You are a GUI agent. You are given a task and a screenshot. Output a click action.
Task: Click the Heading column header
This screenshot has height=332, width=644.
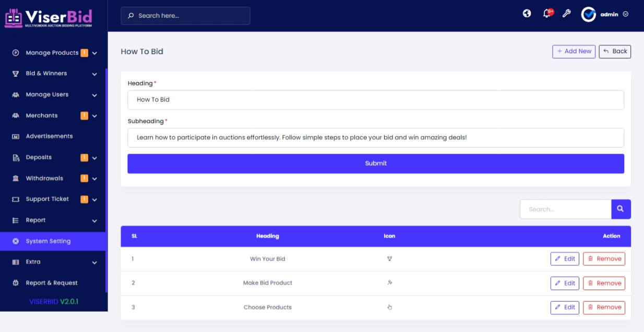[268, 236]
